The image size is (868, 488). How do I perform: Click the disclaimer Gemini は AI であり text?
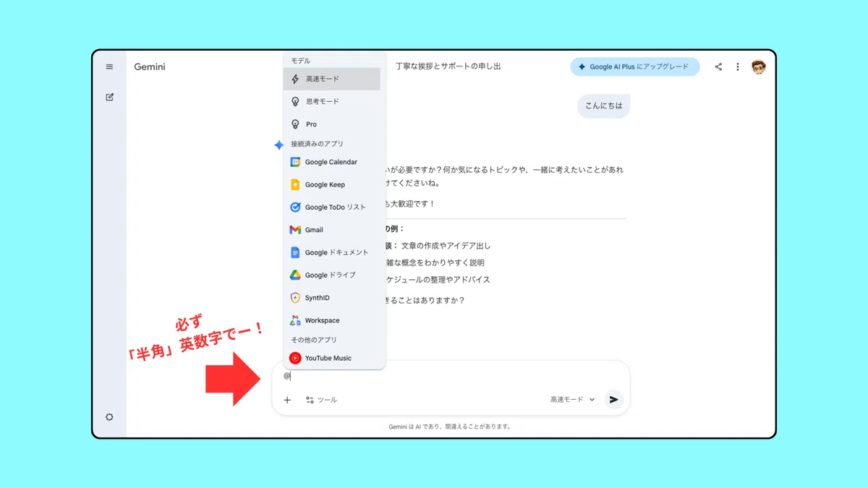pos(450,427)
